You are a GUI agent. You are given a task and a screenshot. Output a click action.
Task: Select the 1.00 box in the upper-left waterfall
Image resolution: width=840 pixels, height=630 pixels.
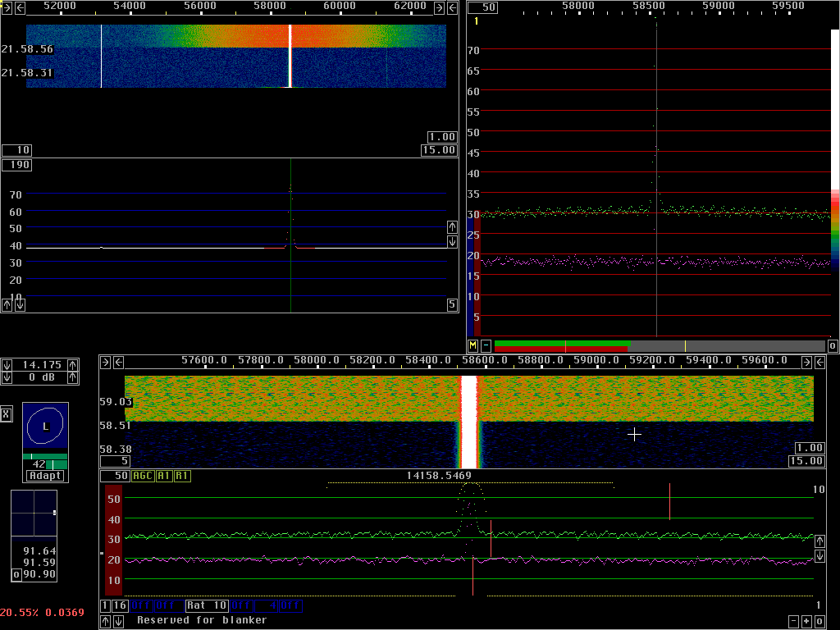pos(442,137)
